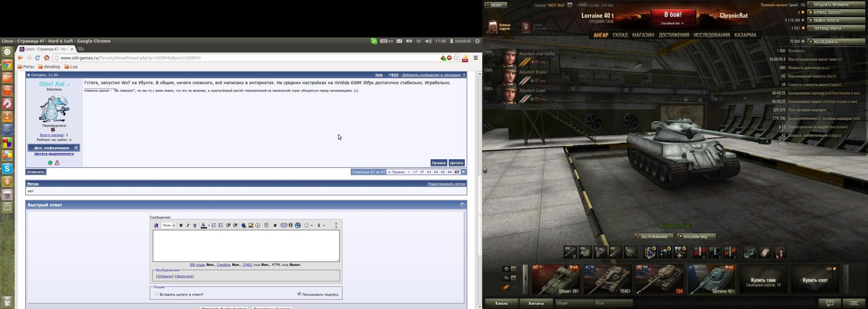
Task: Open server 'WOT RU2' dropdown
Action: pyautogui.click(x=570, y=5)
